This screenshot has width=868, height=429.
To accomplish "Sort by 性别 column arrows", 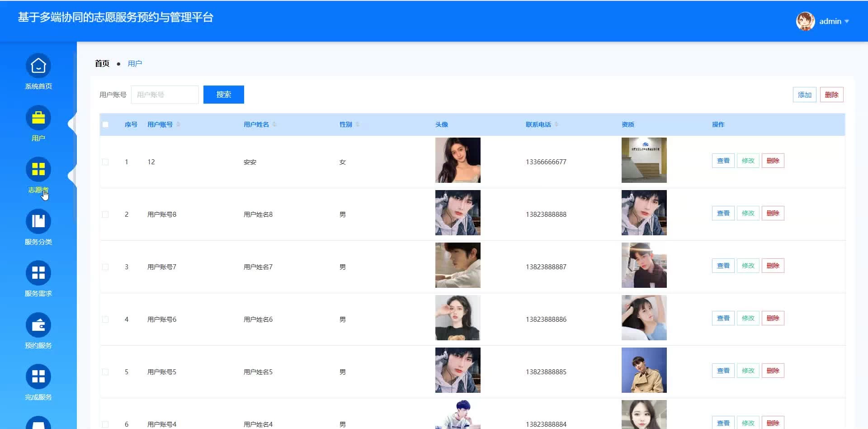I will tap(358, 124).
